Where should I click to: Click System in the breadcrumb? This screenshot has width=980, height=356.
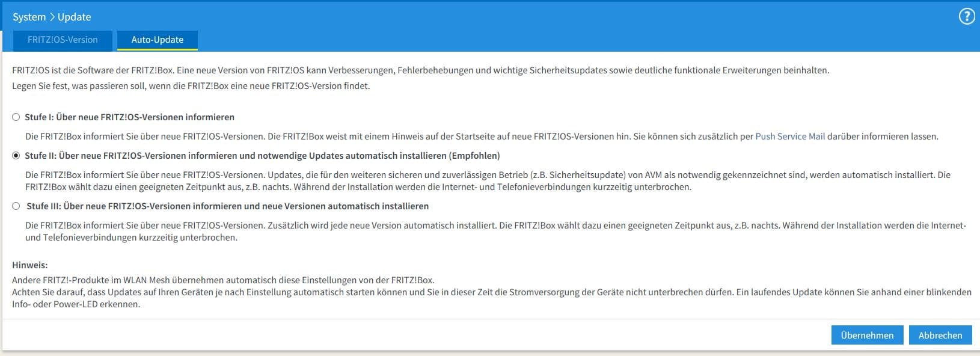[x=29, y=17]
